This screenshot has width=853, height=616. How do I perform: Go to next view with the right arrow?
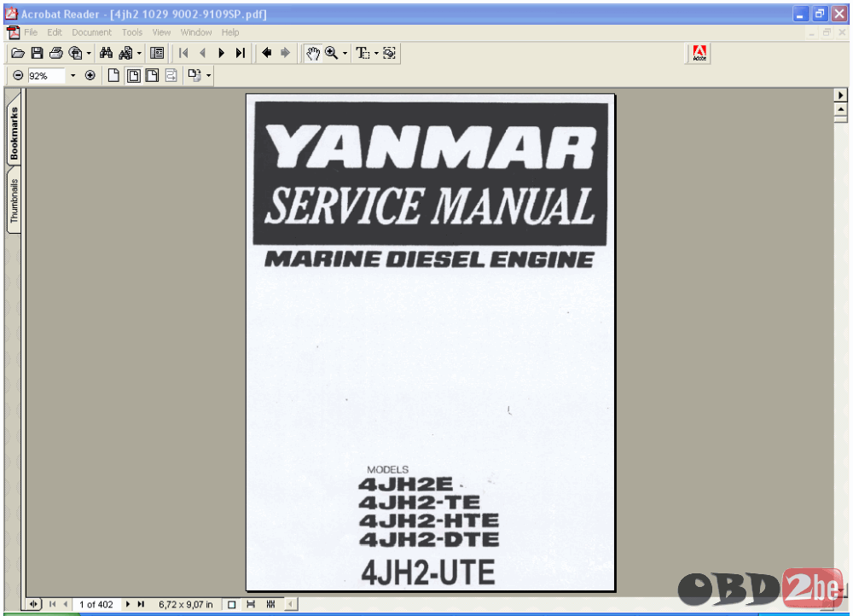coord(285,54)
